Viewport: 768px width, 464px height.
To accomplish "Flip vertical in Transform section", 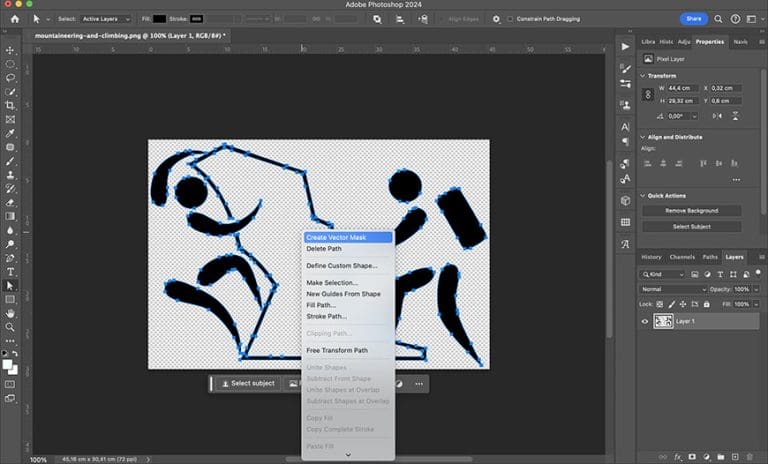I will [x=735, y=116].
